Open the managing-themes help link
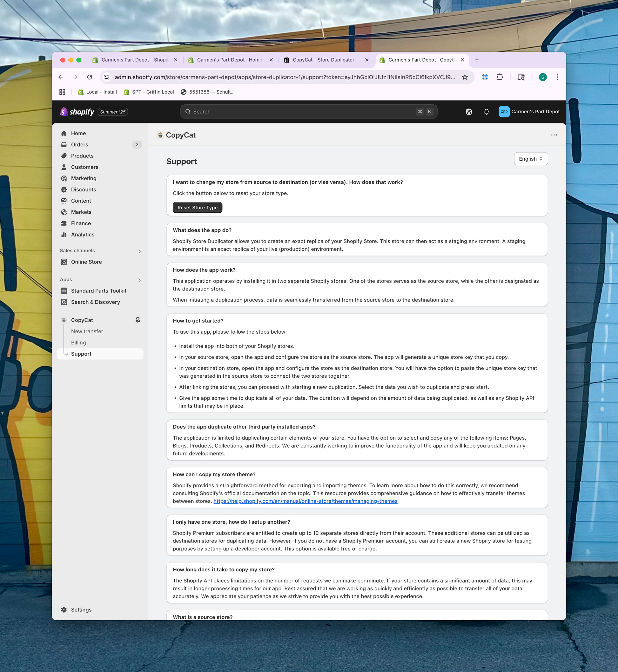This screenshot has width=618, height=672. (305, 501)
